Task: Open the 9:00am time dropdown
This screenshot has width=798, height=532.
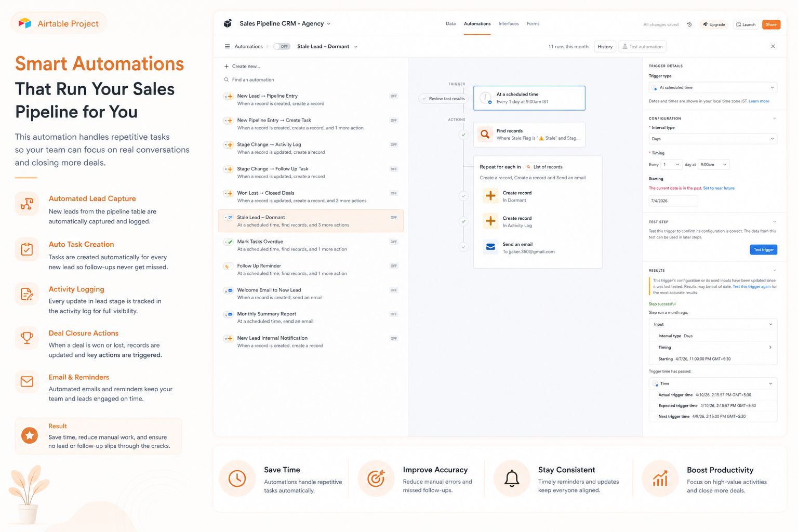Action: [x=714, y=165]
